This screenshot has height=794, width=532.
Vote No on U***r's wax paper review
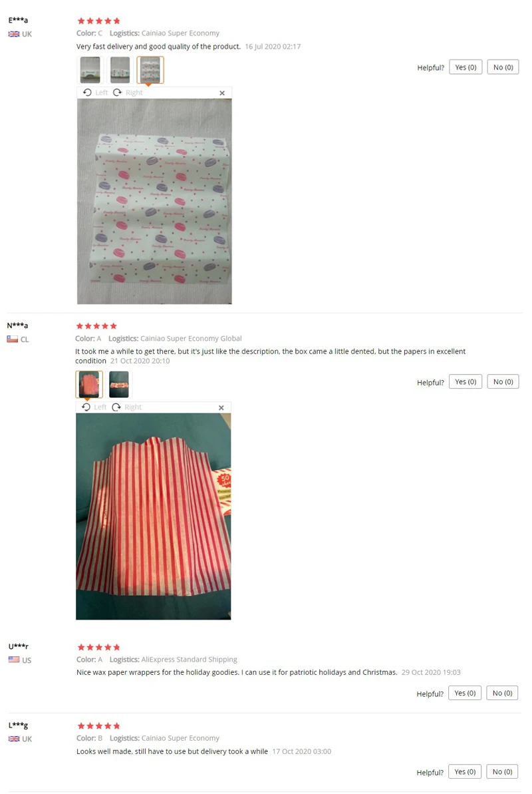click(x=502, y=694)
